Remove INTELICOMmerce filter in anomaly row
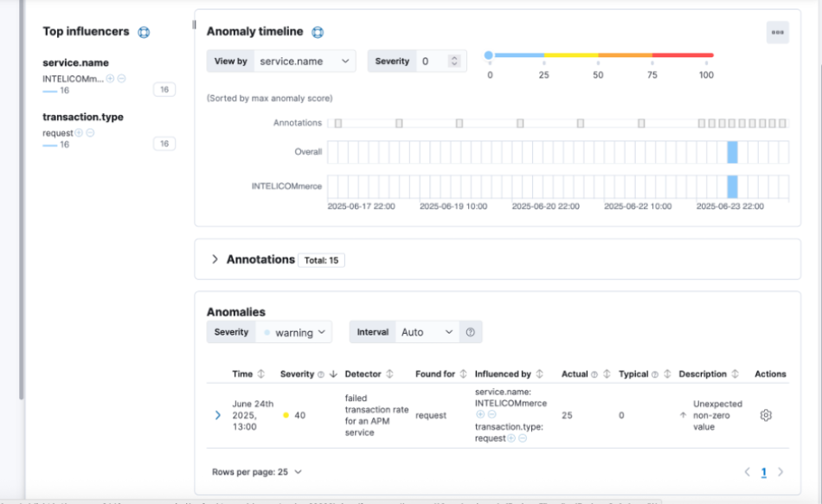The image size is (822, 504). coord(491,414)
